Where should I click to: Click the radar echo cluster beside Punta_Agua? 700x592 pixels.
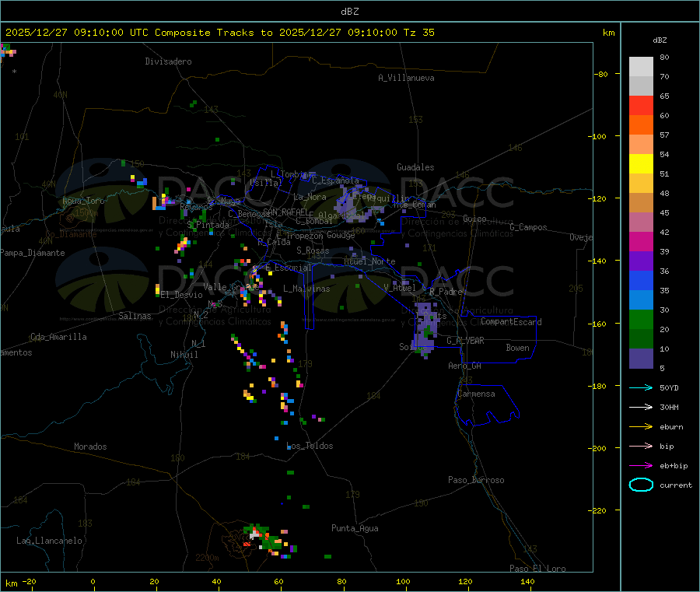268,540
